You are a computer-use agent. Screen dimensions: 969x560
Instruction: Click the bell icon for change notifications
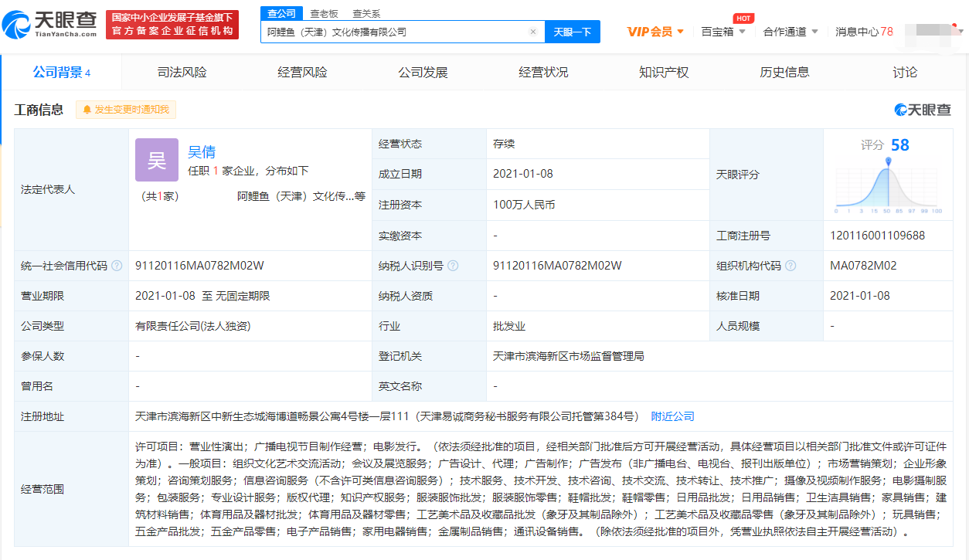[x=87, y=110]
